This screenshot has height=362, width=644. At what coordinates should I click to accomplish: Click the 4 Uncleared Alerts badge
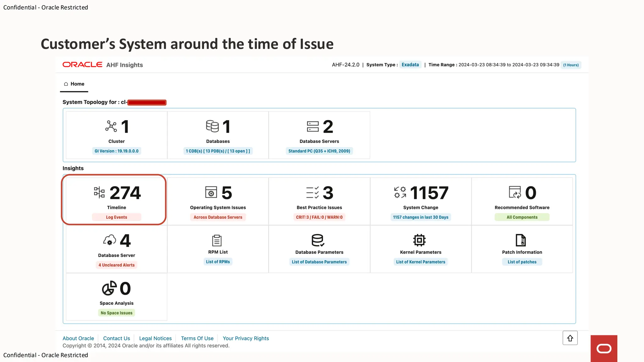117,265
